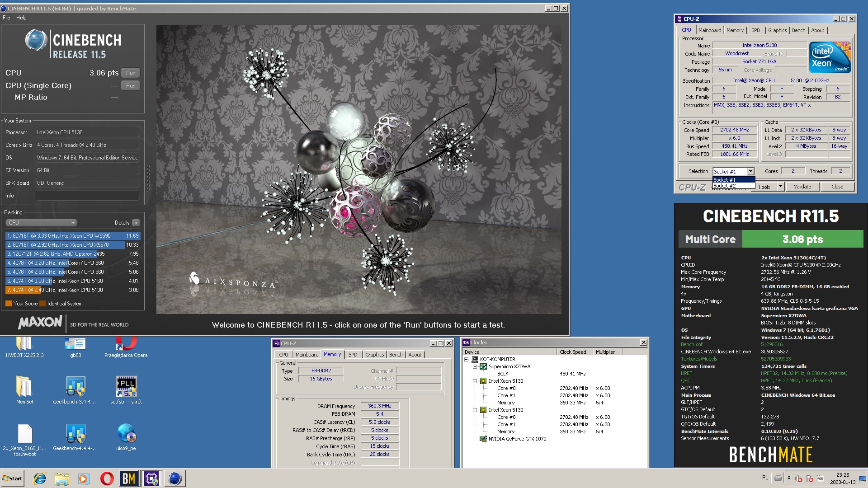
Task: Open the File menu in Cinebench
Action: 6,18
